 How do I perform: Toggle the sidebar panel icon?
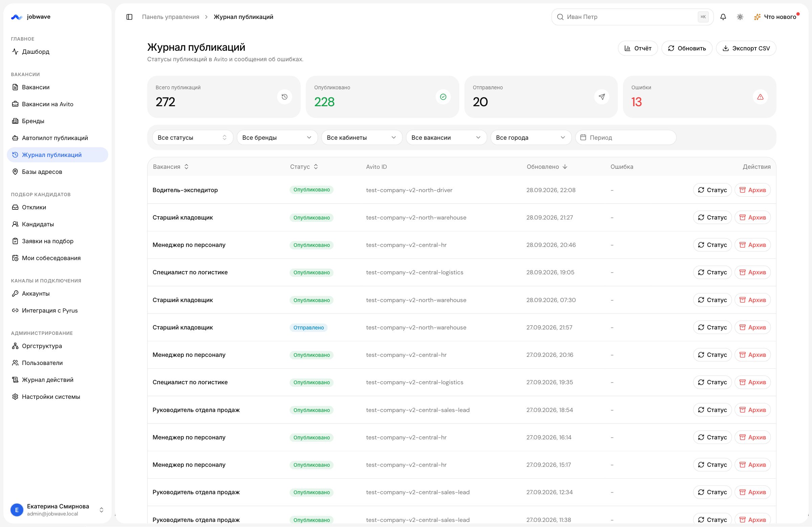pyautogui.click(x=129, y=17)
